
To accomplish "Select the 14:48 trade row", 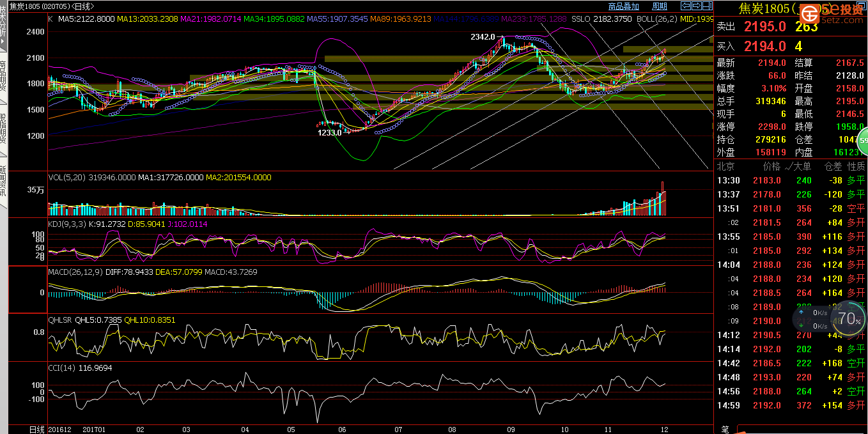I will tap(791, 377).
